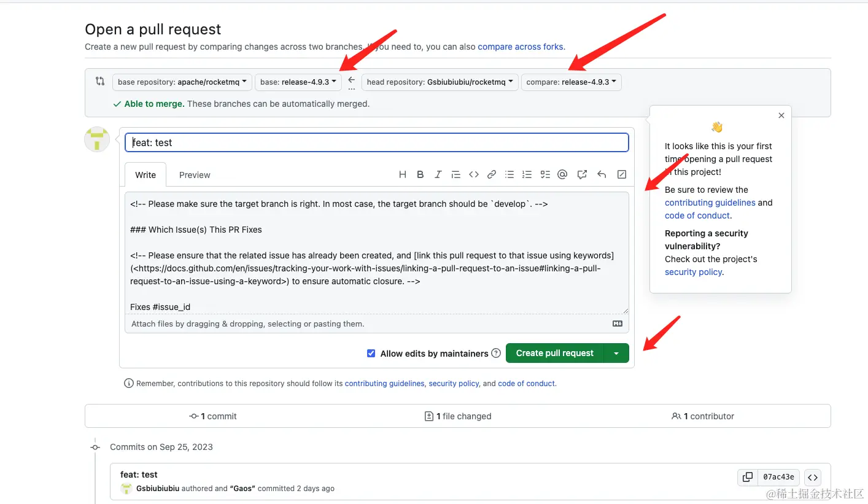Mention a user with the @ icon
The image size is (868, 504).
[562, 175]
